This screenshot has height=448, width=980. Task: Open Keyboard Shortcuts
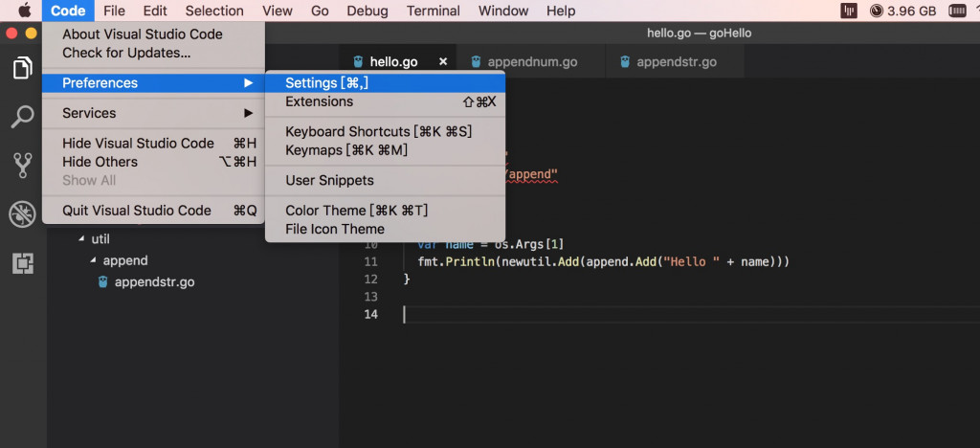pyautogui.click(x=385, y=132)
